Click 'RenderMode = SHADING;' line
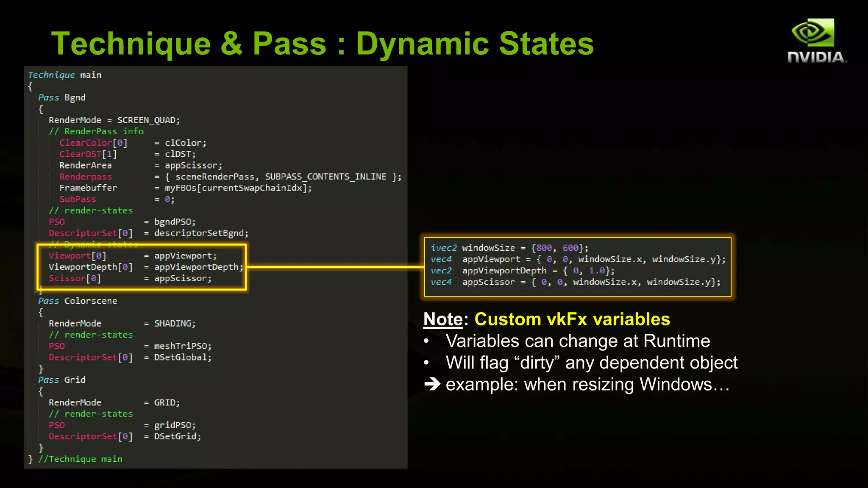The image size is (868, 488). click(122, 324)
